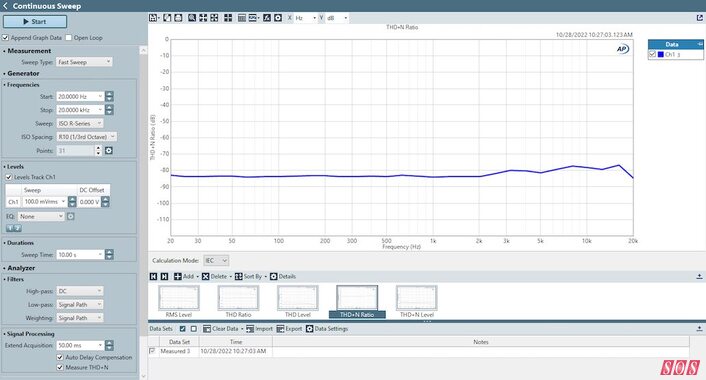Go to first result thumbnail icon
This screenshot has height=380, width=706.
tap(154, 276)
